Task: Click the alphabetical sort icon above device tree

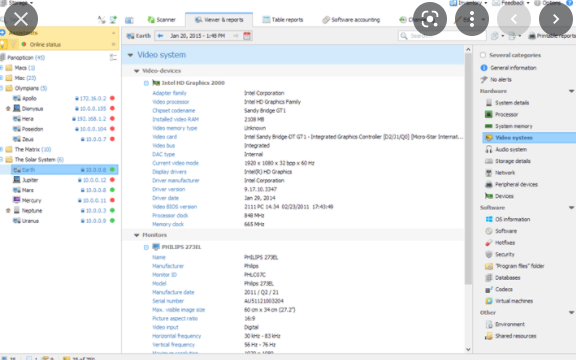Action: [101, 19]
